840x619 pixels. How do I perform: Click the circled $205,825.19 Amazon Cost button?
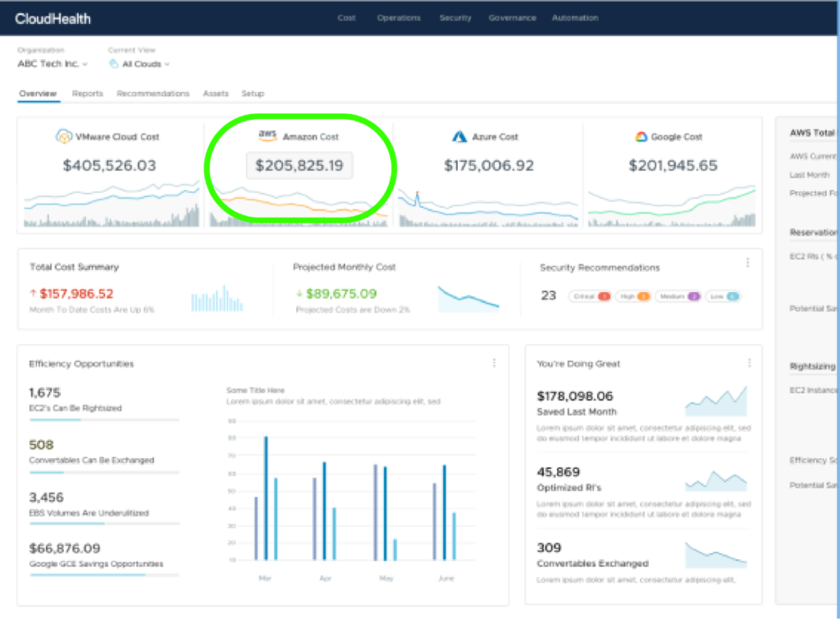coord(299,165)
